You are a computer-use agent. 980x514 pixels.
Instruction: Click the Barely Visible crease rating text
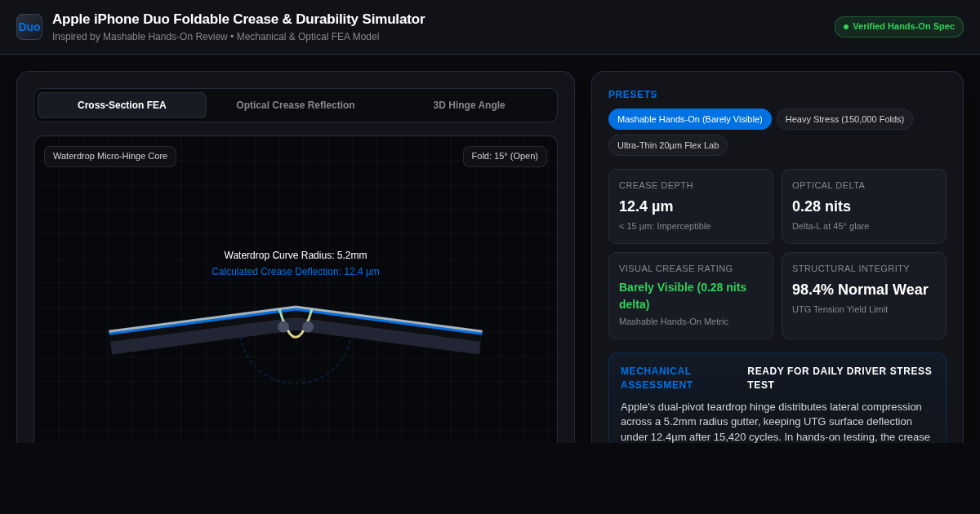pyautogui.click(x=683, y=295)
